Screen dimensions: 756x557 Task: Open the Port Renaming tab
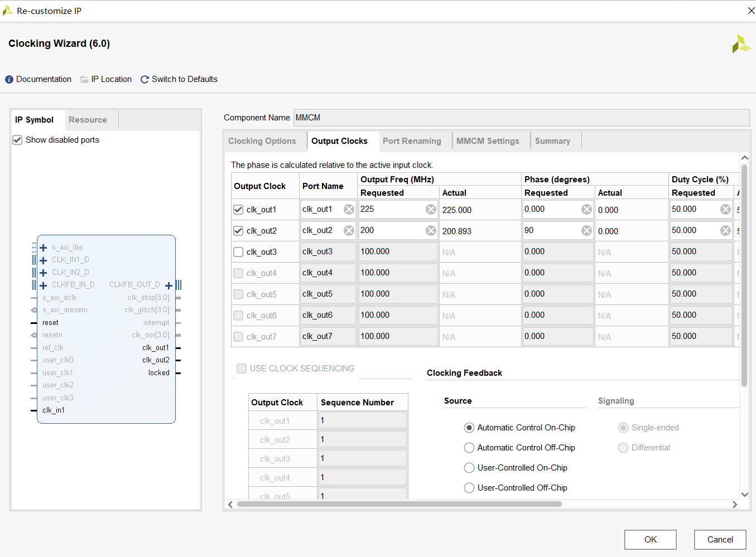coord(412,141)
